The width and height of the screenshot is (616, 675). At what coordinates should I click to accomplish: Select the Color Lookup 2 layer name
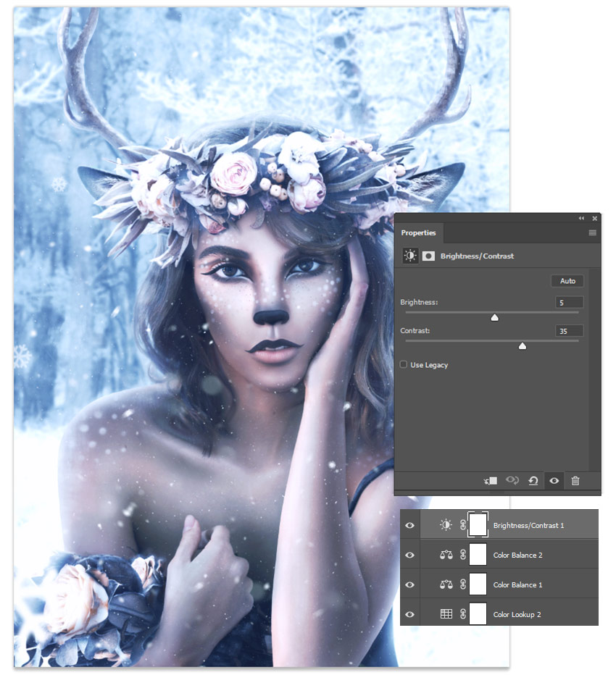pyautogui.click(x=517, y=615)
